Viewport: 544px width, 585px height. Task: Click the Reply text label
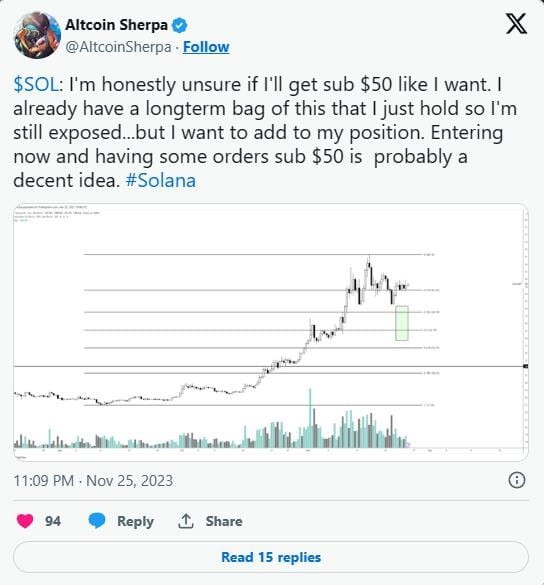coord(135,521)
